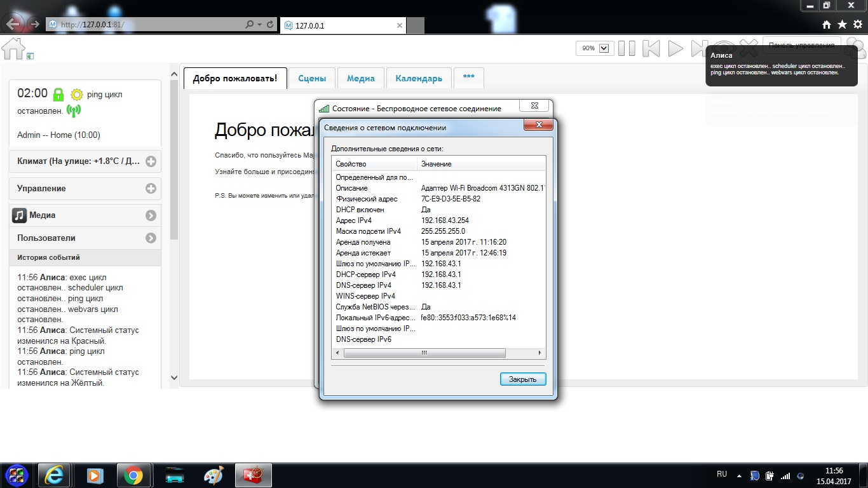
Task: Open the Chrome icon in taskbar
Action: [x=133, y=475]
